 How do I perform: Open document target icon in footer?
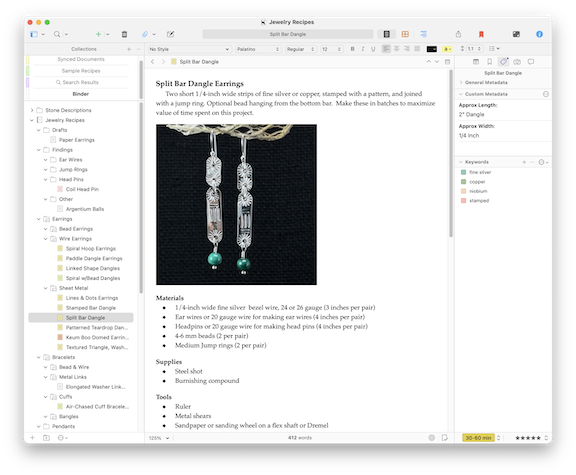[x=432, y=438]
